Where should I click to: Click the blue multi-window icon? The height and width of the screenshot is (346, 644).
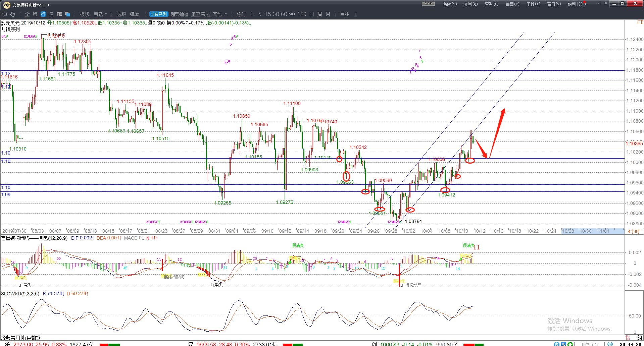(x=67, y=14)
